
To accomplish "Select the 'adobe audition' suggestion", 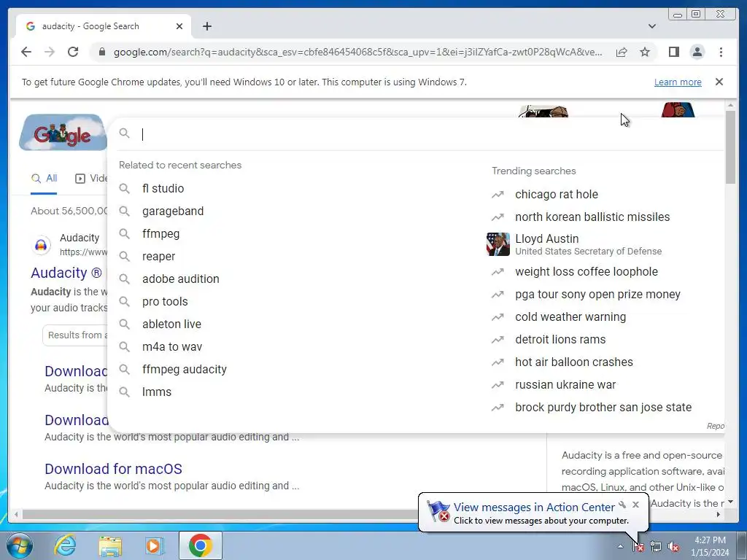I will tap(181, 279).
